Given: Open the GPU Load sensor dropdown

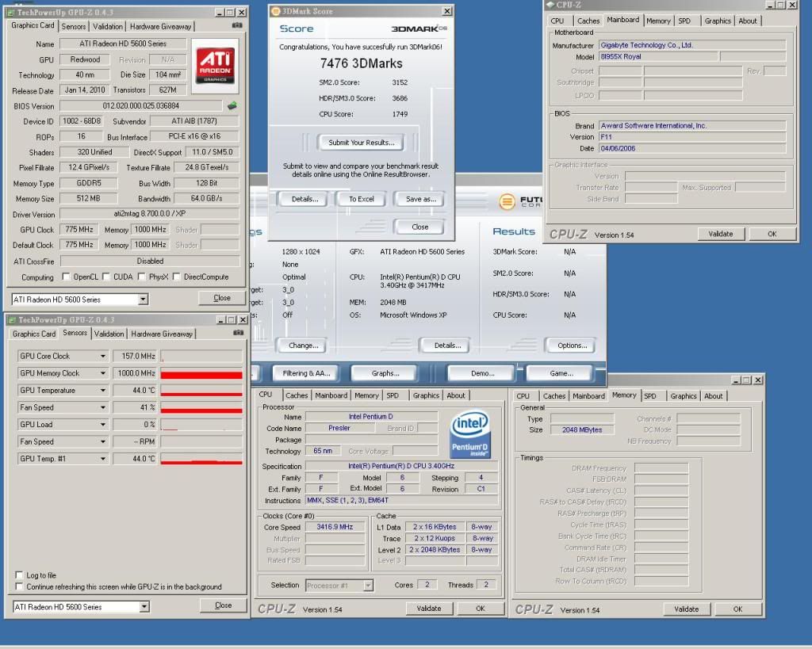Looking at the screenshot, I should click(x=102, y=425).
